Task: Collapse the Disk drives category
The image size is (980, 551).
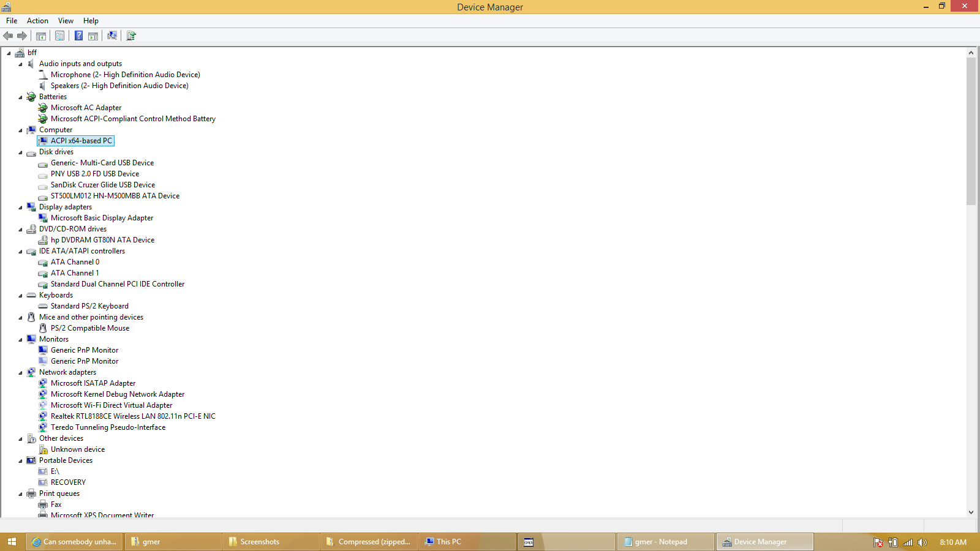Action: tap(20, 152)
